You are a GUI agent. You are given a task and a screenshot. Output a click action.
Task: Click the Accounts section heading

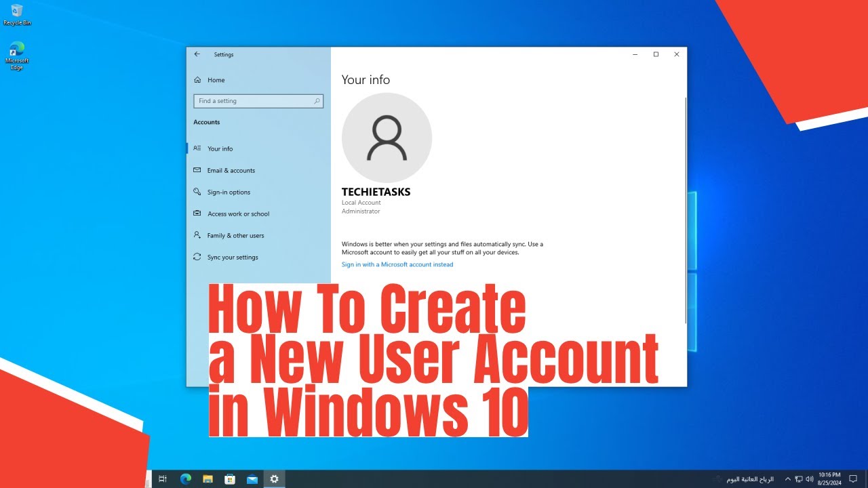click(207, 122)
